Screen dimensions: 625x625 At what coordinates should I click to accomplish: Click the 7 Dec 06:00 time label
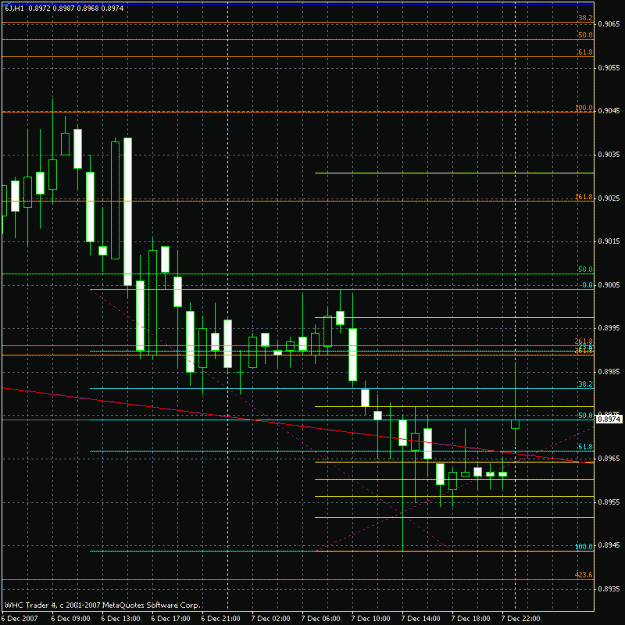(321, 618)
